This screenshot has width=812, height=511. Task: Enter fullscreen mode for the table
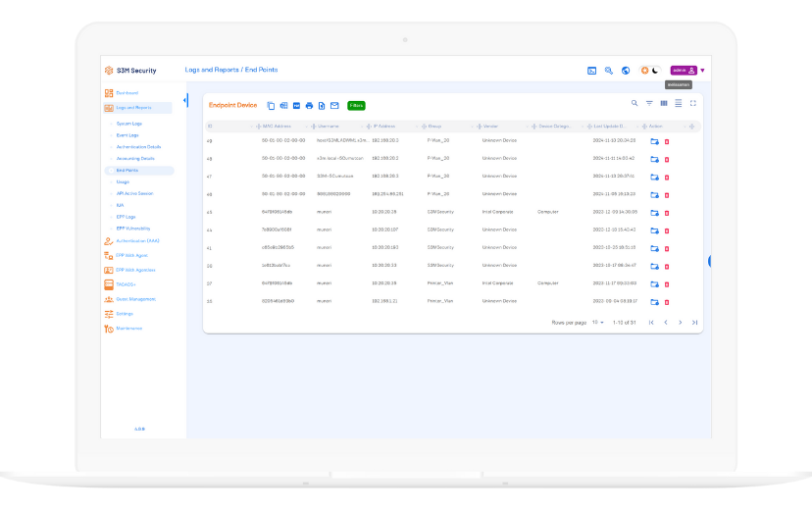coord(693,103)
